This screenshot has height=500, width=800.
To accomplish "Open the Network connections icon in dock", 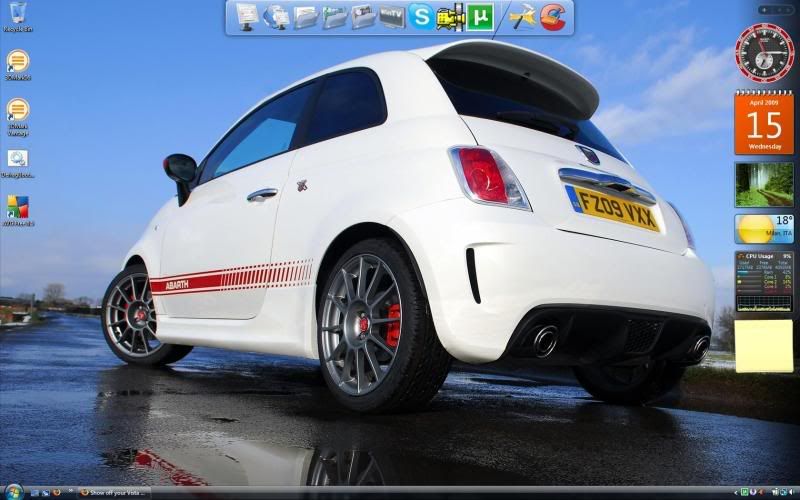I will [x=277, y=17].
